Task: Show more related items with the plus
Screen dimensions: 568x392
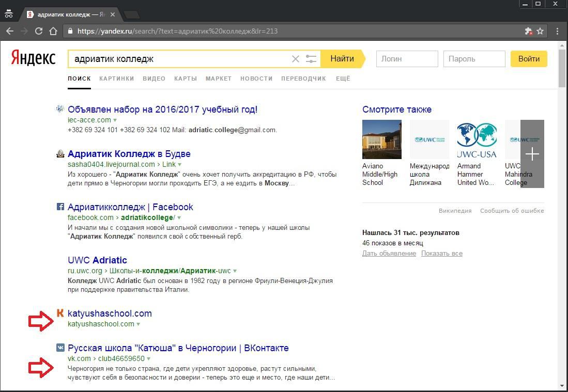Action: (x=532, y=154)
